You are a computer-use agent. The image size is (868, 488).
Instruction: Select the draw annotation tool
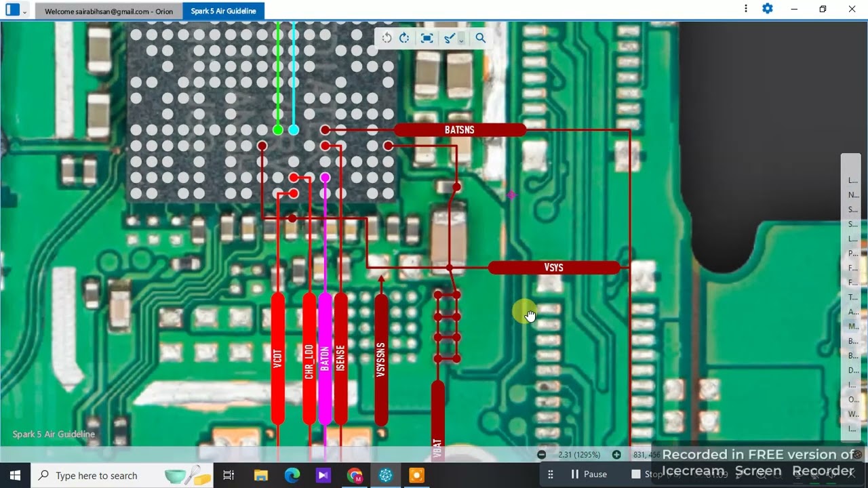(x=449, y=38)
